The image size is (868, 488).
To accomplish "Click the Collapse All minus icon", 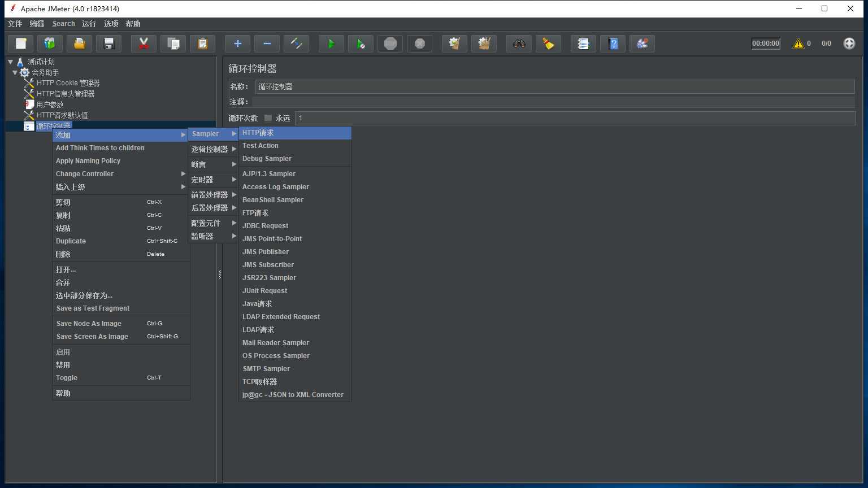I will tap(267, 43).
